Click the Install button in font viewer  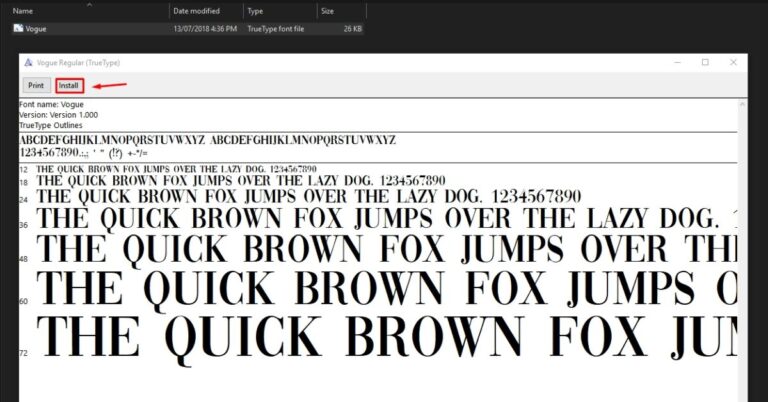tap(69, 86)
